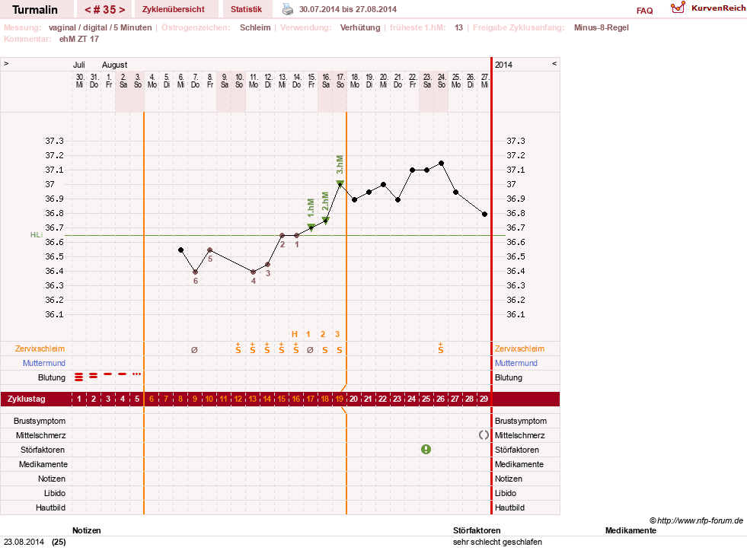Open the Zyklenübersicht tab
747x560 pixels.
[x=174, y=9]
